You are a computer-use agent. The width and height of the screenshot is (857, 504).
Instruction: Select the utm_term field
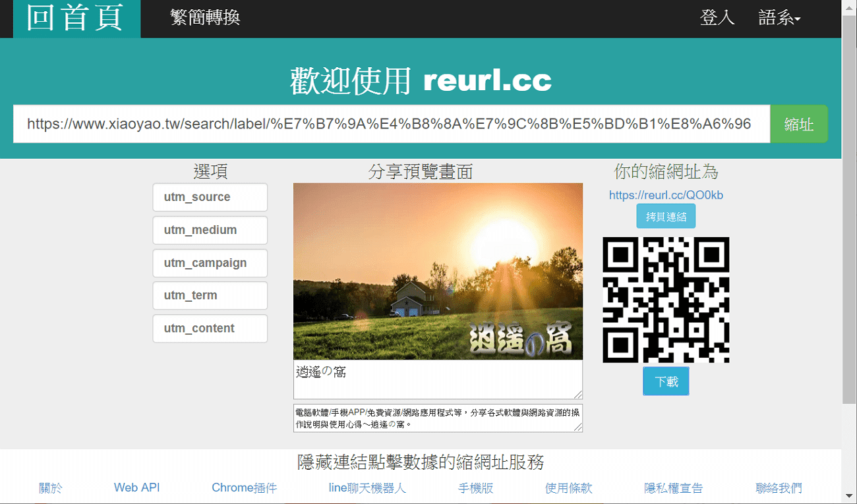pyautogui.click(x=210, y=295)
